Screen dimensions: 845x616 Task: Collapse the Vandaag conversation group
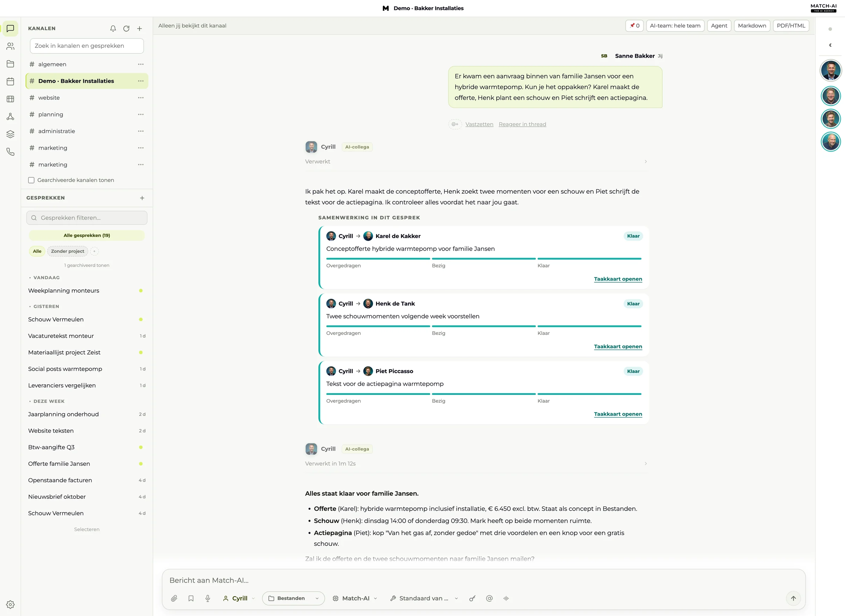click(44, 277)
